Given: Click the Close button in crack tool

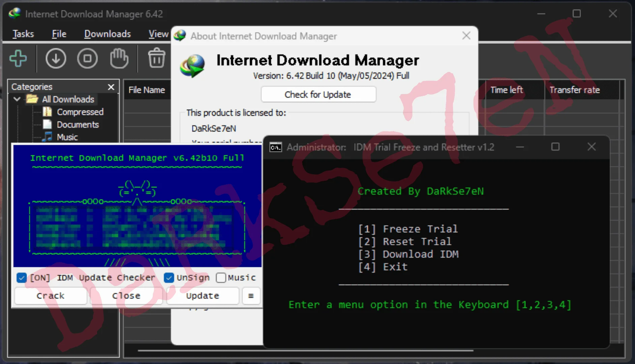Looking at the screenshot, I should pyautogui.click(x=126, y=296).
